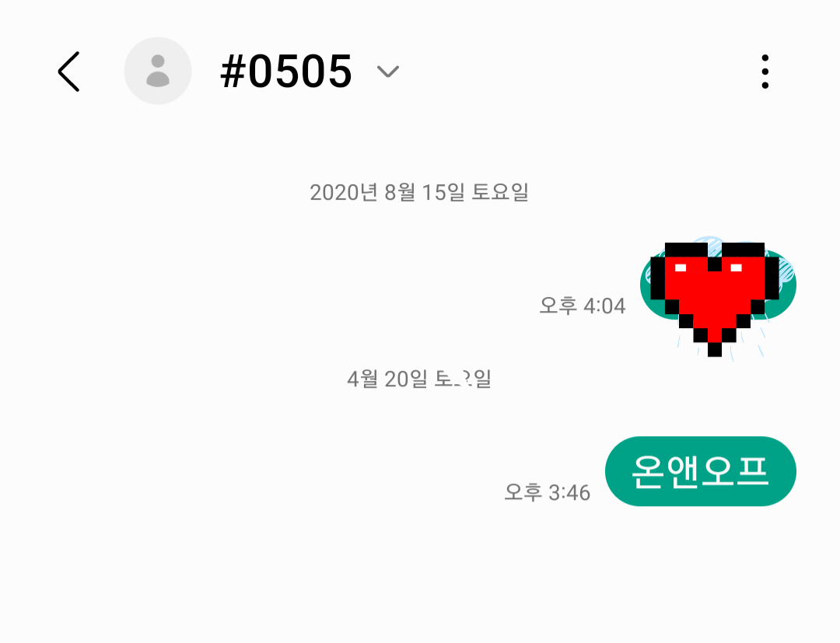The image size is (840, 643).
Task: Tap the 오후 3:46 timestamp
Action: point(548,493)
